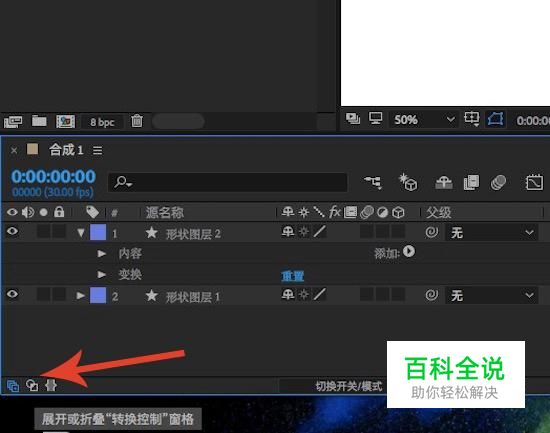Click 切换开关/模式 button
The width and height of the screenshot is (550, 433).
pyautogui.click(x=349, y=386)
